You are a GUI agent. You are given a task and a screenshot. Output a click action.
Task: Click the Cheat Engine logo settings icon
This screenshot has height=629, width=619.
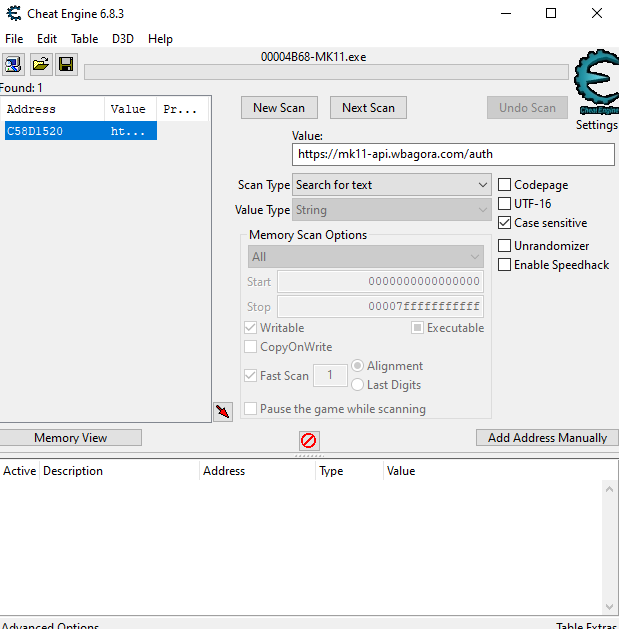pos(597,82)
